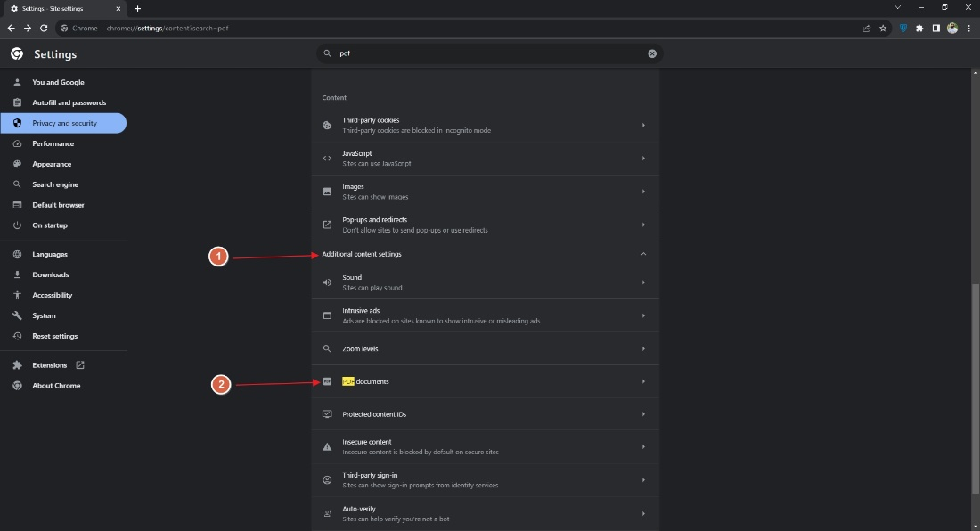Clear the search with X icon
This screenshot has width=980, height=531.
652,53
